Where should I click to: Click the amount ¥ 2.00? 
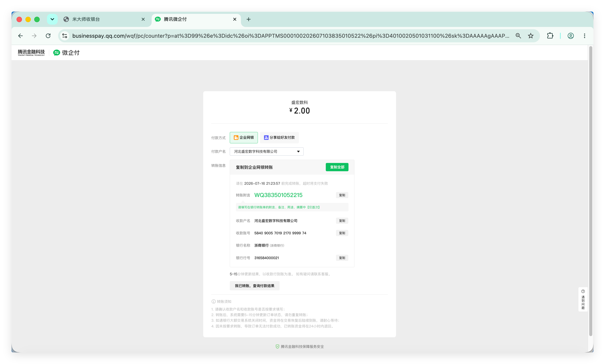299,111
